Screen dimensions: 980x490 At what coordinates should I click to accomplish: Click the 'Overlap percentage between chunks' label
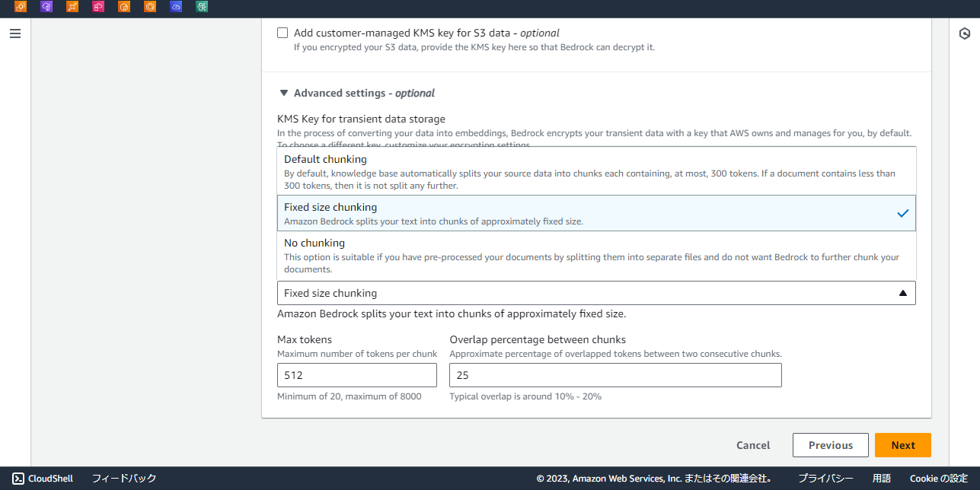(x=538, y=339)
